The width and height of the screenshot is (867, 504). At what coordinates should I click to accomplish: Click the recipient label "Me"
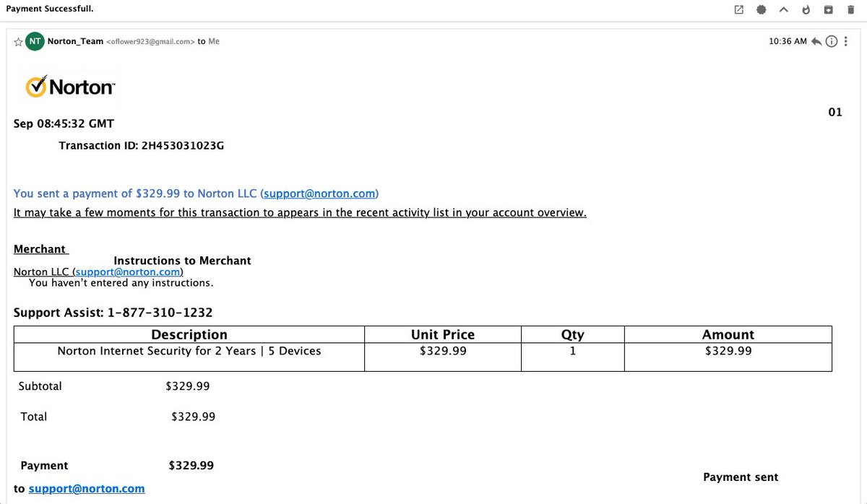pyautogui.click(x=214, y=41)
